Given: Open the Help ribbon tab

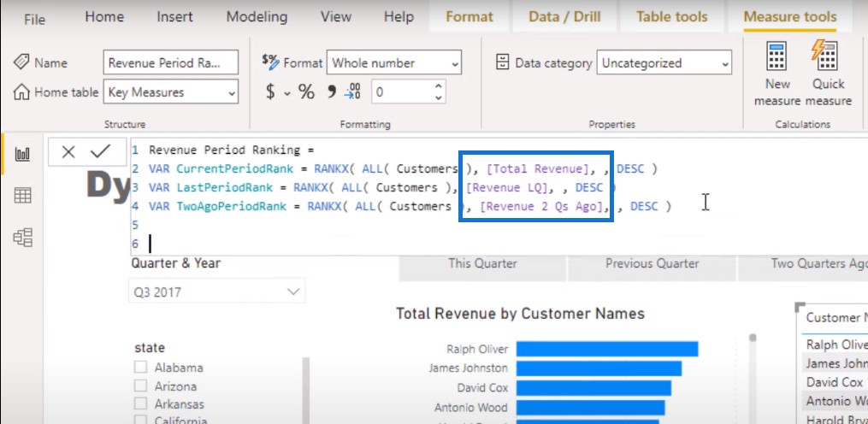Looking at the screenshot, I should [399, 16].
